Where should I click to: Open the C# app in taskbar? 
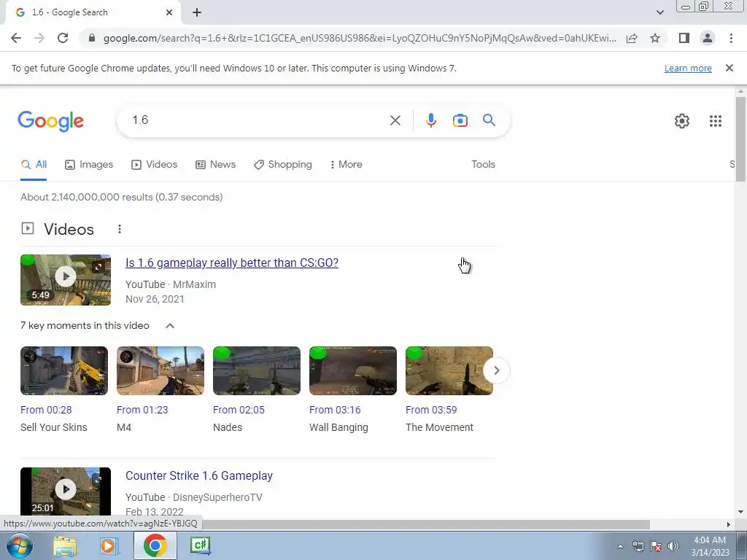(200, 545)
